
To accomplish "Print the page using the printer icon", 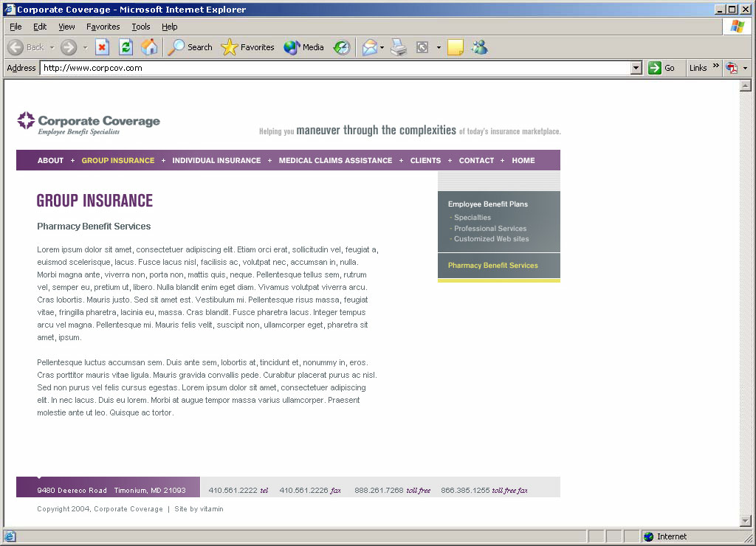I will click(399, 47).
